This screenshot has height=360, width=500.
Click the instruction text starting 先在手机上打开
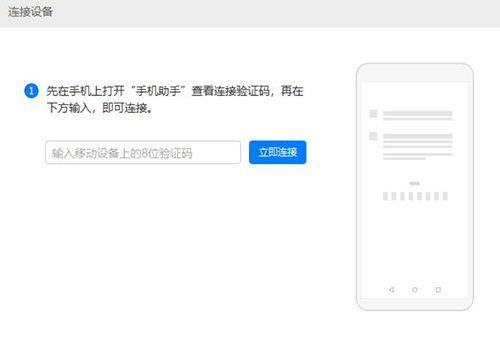point(175,99)
